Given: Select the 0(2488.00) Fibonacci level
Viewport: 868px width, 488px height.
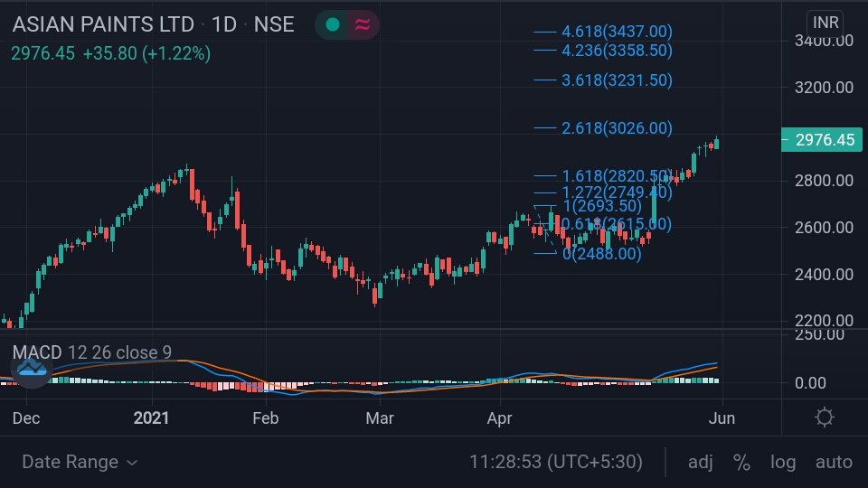Looking at the screenshot, I should pyautogui.click(x=602, y=254).
